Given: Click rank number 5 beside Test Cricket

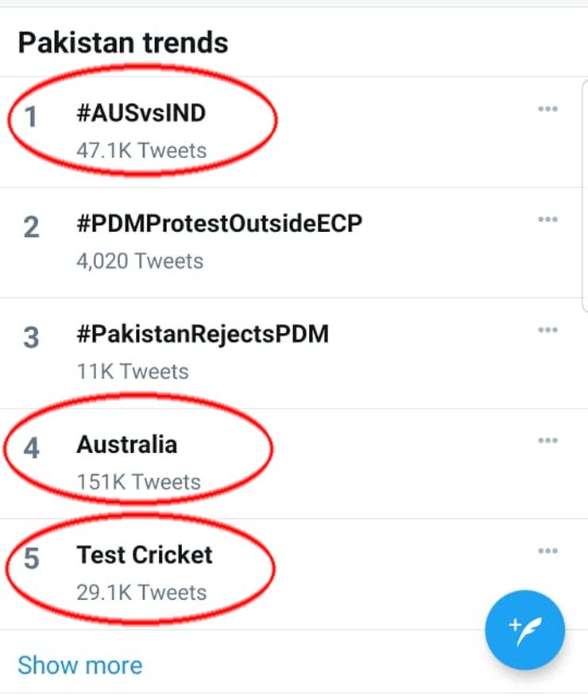Looking at the screenshot, I should 31,559.
